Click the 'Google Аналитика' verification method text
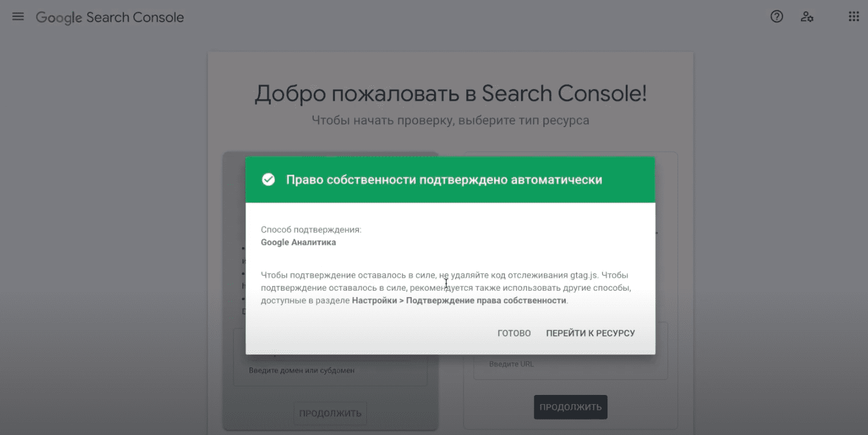Viewport: 868px width, 435px height. 298,242
